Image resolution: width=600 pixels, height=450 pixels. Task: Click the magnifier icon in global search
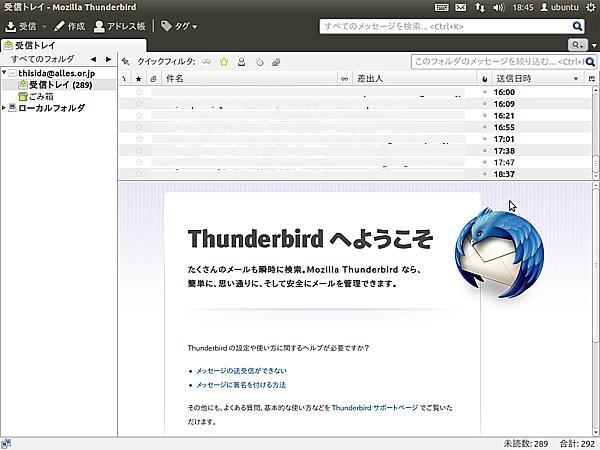click(577, 26)
